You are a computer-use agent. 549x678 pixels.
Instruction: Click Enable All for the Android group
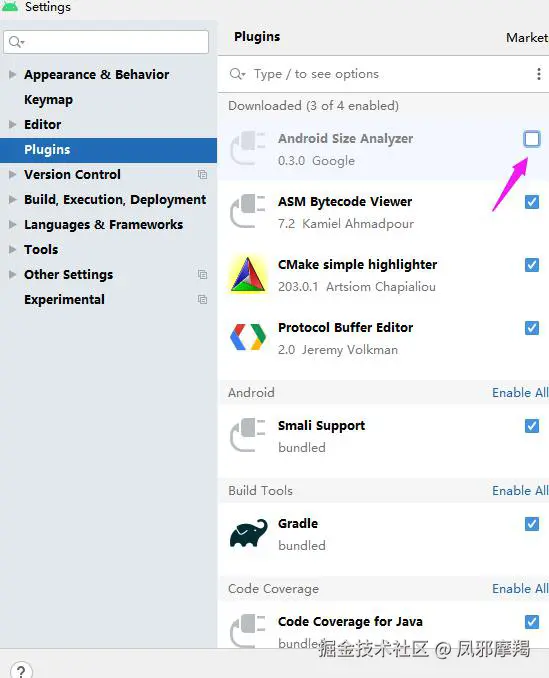click(520, 393)
